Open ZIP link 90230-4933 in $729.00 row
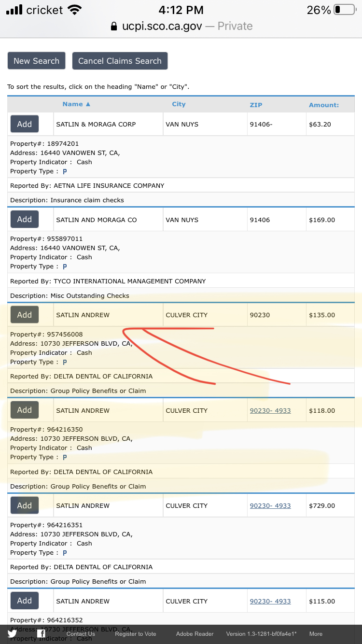The height and width of the screenshot is (644, 362). pyautogui.click(x=270, y=505)
